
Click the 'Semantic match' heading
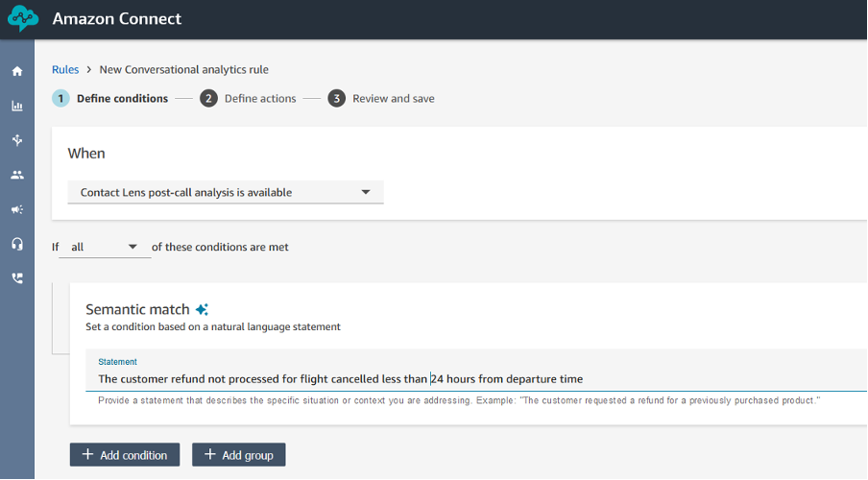pos(137,309)
